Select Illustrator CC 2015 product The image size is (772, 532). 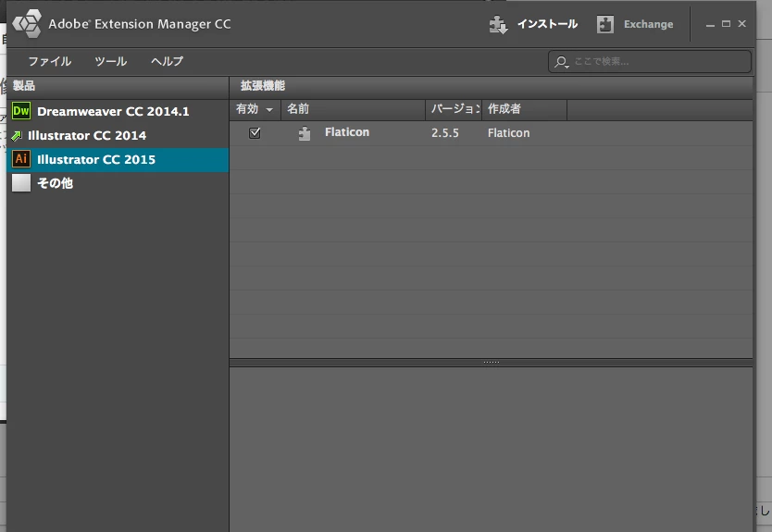pos(118,159)
